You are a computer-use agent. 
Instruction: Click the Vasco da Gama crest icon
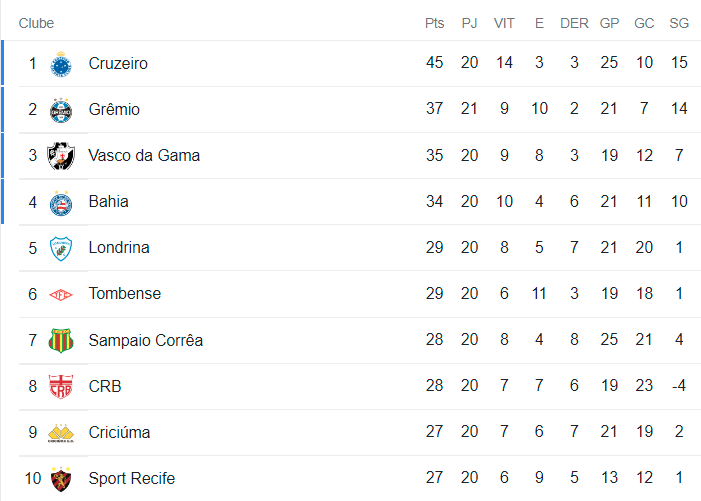pyautogui.click(x=62, y=156)
